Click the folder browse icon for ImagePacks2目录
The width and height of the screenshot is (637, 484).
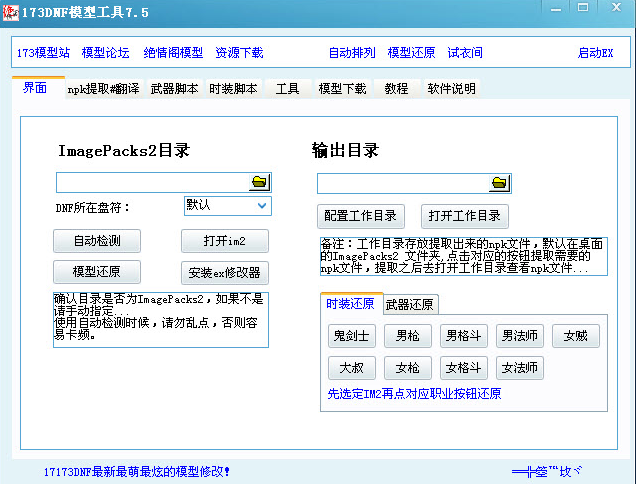tap(260, 182)
